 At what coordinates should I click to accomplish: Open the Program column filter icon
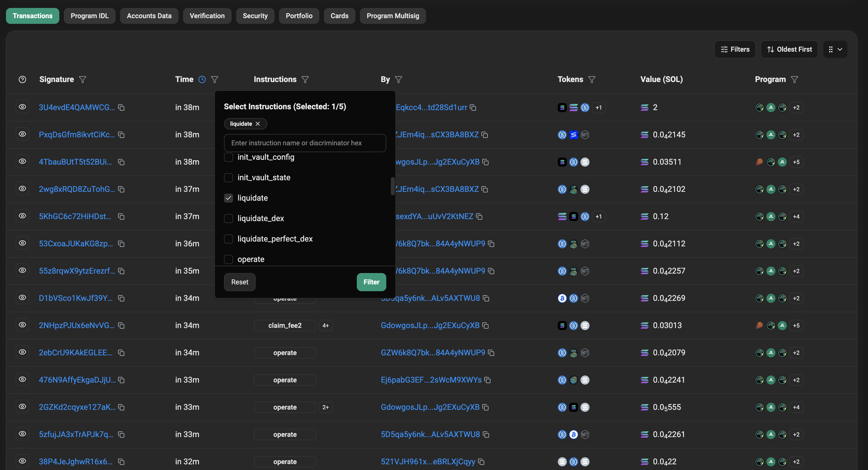794,79
